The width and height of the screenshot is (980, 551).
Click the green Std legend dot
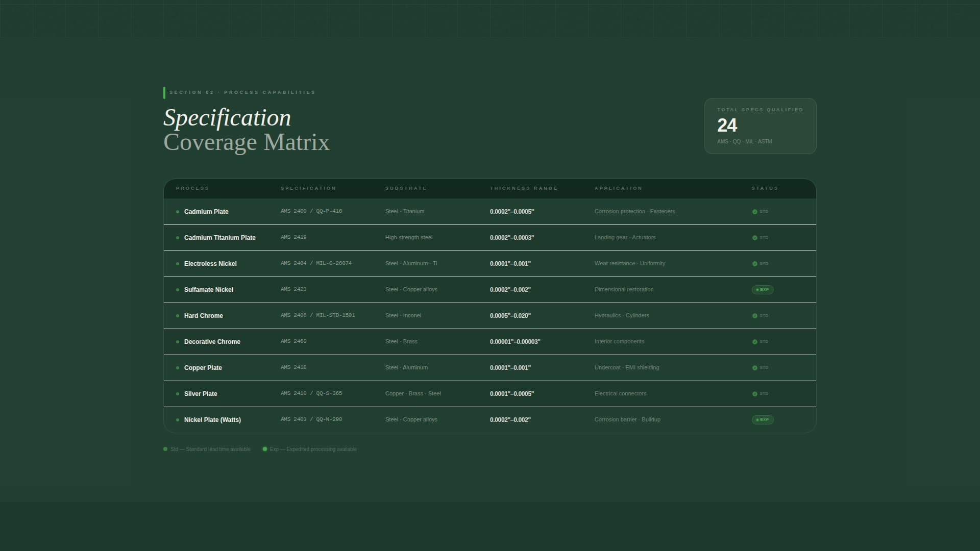pos(165,449)
